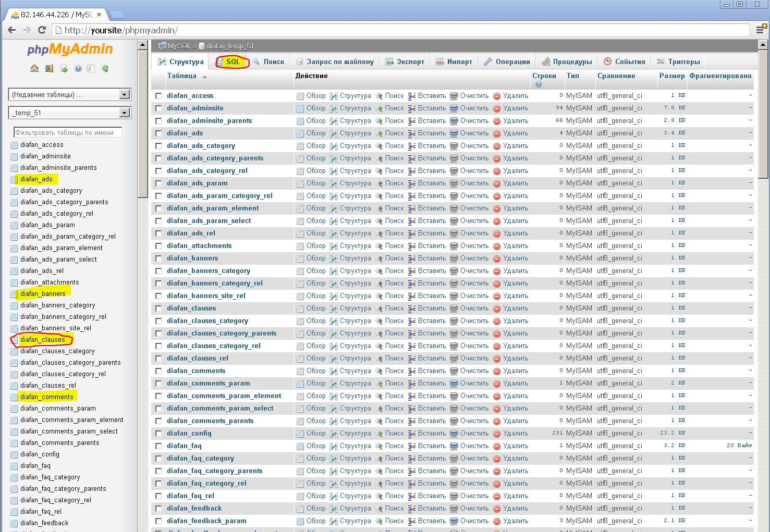Click table icon beside diafan_access in sidebar

click(x=14, y=145)
